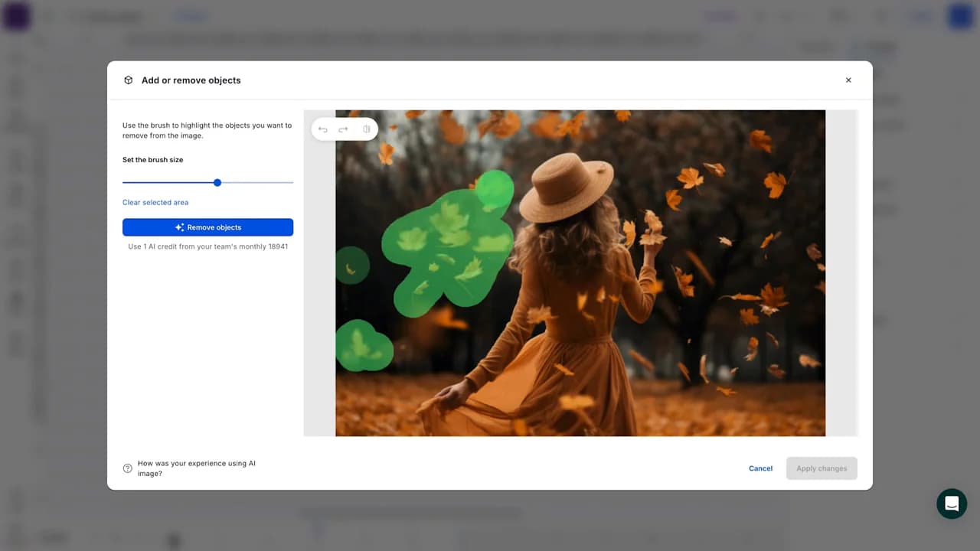980x551 pixels.
Task: Click the Apply changes button
Action: pyautogui.click(x=822, y=468)
